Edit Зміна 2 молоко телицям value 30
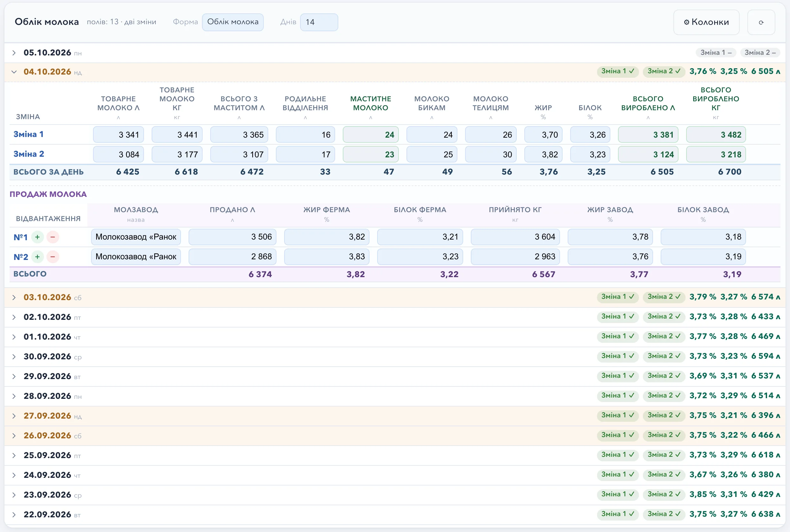Image resolution: width=790 pixels, height=532 pixels. pyautogui.click(x=491, y=155)
